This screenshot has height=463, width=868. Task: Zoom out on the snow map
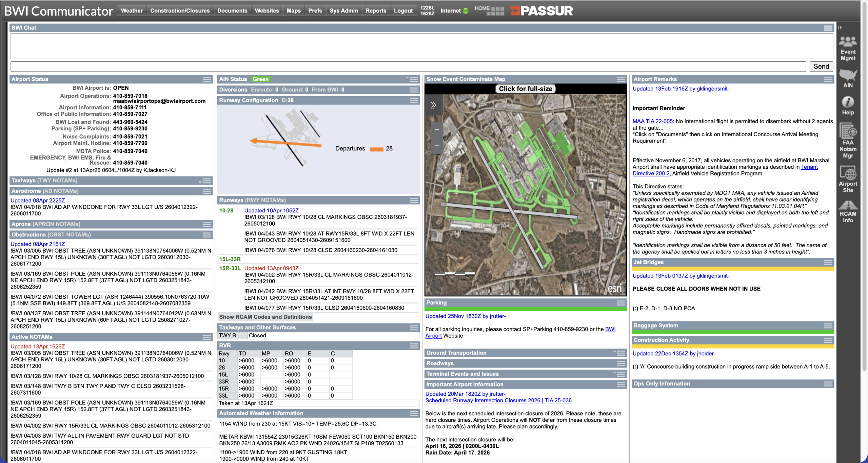[437, 146]
